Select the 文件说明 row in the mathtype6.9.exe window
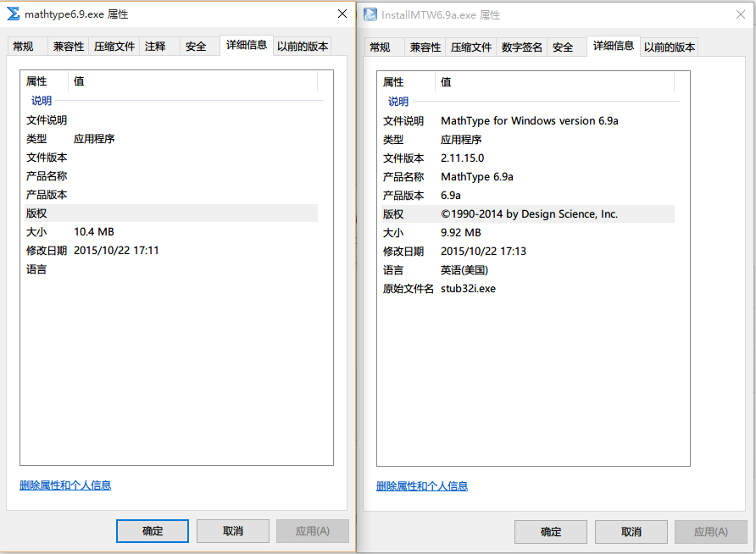Image resolution: width=756 pixels, height=554 pixels. pos(171,120)
